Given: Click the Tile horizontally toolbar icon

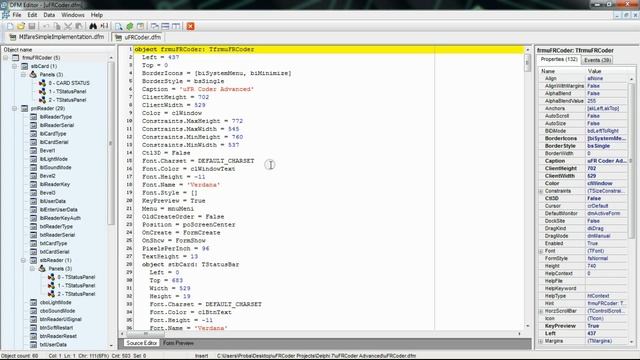Looking at the screenshot, I should coord(165,26).
